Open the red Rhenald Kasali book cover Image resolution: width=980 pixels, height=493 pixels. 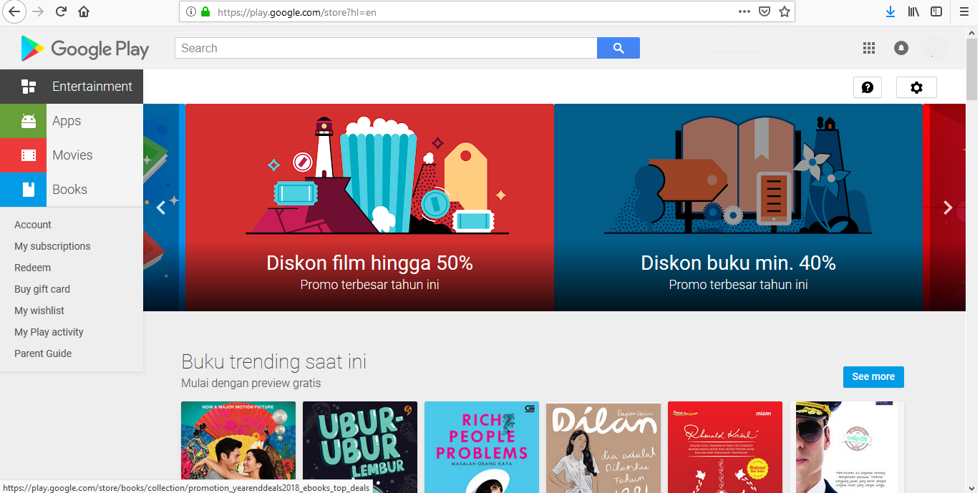725,447
